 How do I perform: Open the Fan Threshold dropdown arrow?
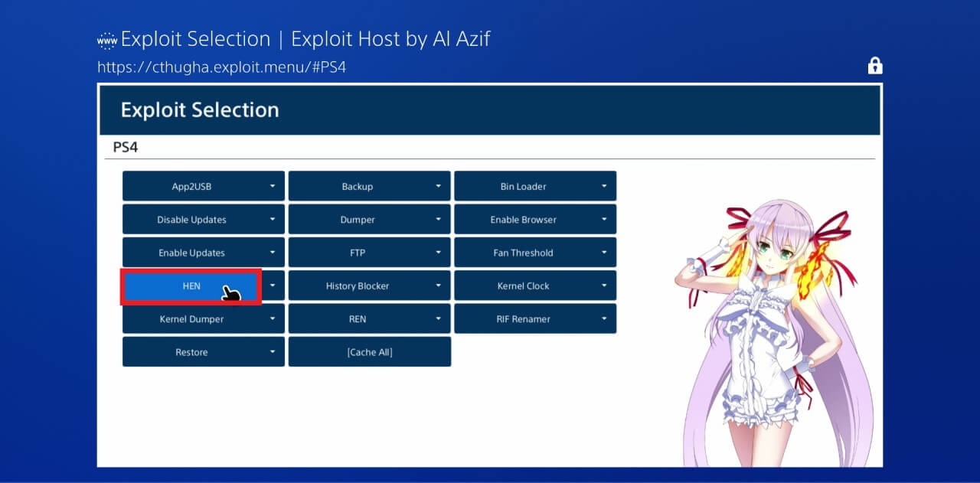(604, 253)
